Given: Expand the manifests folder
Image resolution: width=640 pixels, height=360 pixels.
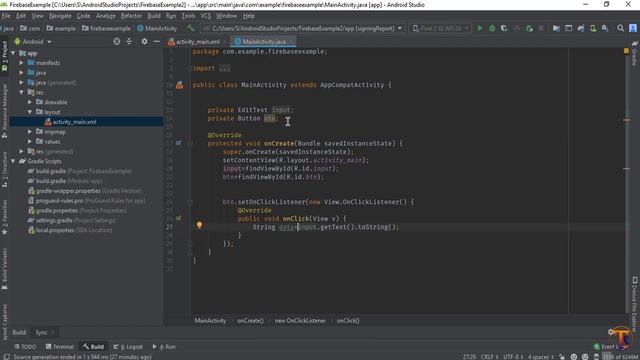Looking at the screenshot, I should point(22,63).
